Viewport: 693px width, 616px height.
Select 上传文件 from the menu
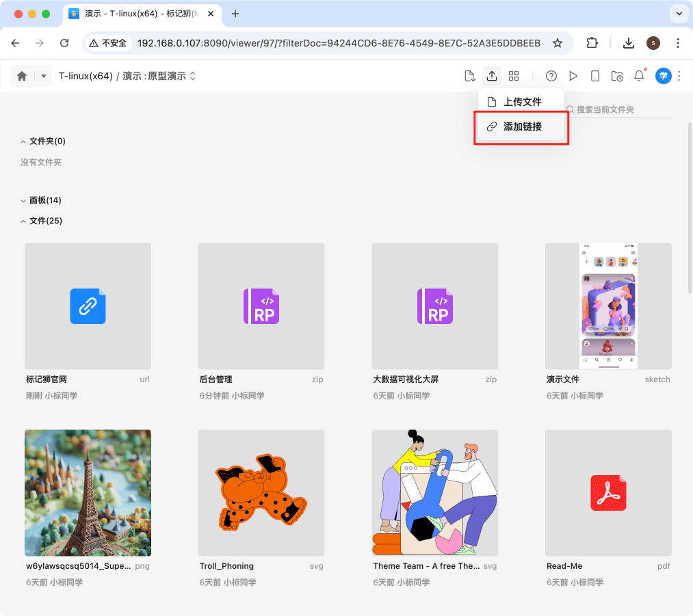521,101
